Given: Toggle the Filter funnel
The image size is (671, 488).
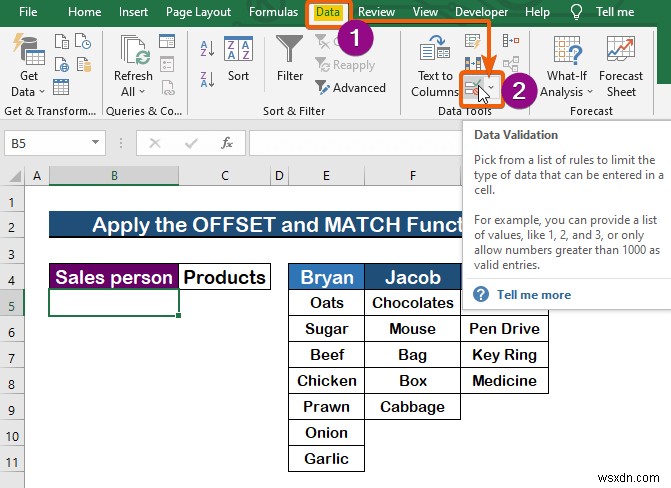Looking at the screenshot, I should [290, 49].
